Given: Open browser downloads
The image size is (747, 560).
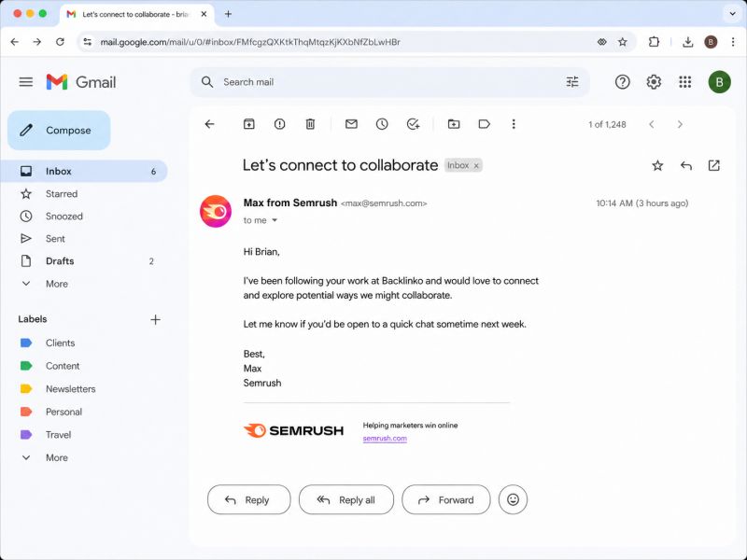Looking at the screenshot, I should [x=687, y=42].
